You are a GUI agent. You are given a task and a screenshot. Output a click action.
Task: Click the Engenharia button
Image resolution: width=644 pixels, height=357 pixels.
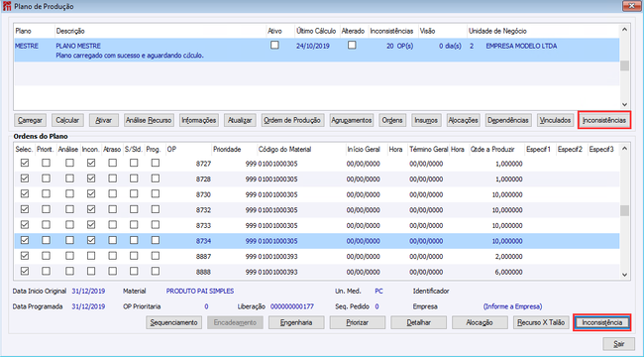point(296,322)
